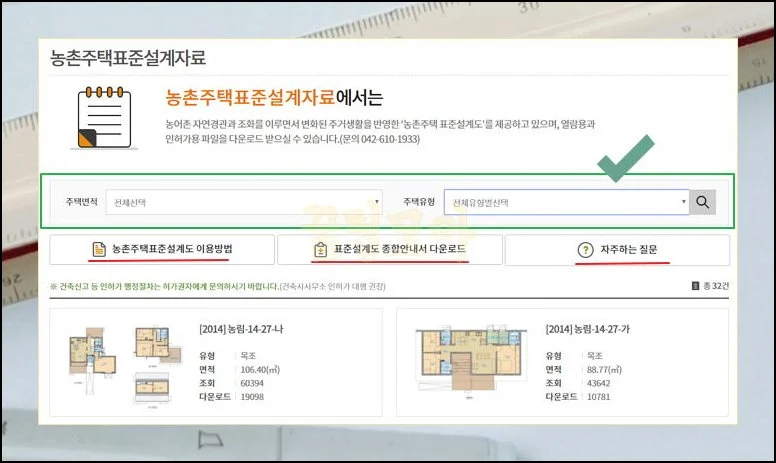Open the 주택면적 dropdown
Screen dimensions: 776x463
point(243,202)
